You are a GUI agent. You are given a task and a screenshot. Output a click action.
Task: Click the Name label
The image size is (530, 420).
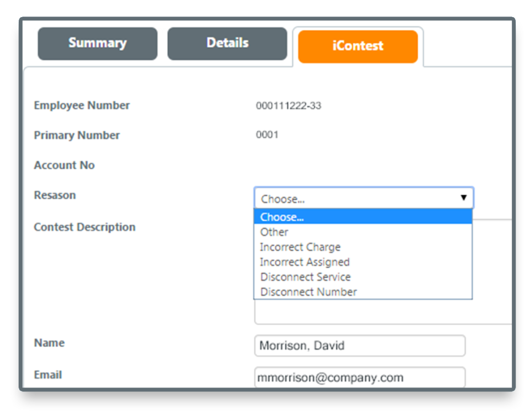click(x=49, y=343)
